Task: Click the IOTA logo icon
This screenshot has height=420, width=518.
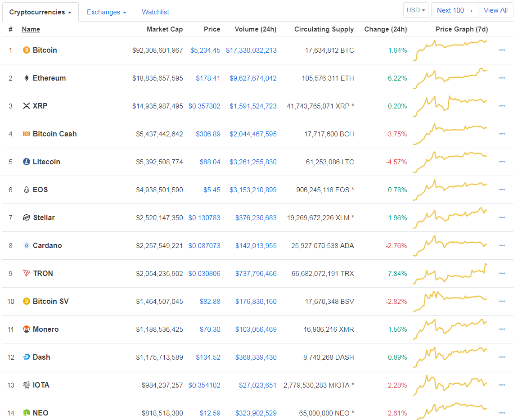Action: click(27, 385)
